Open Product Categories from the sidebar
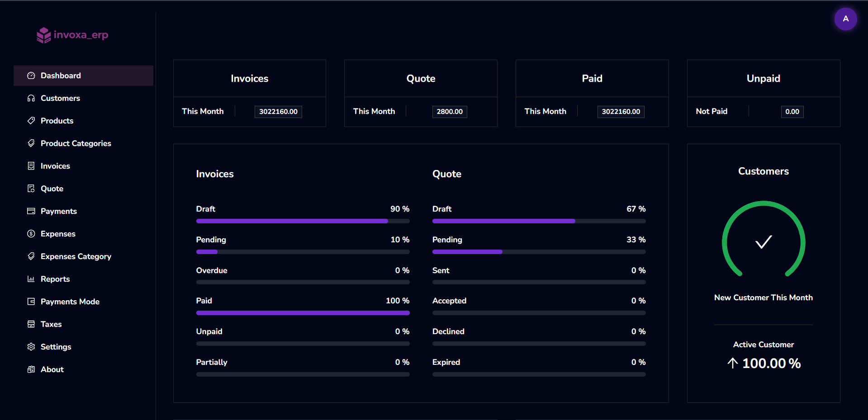 pos(76,143)
